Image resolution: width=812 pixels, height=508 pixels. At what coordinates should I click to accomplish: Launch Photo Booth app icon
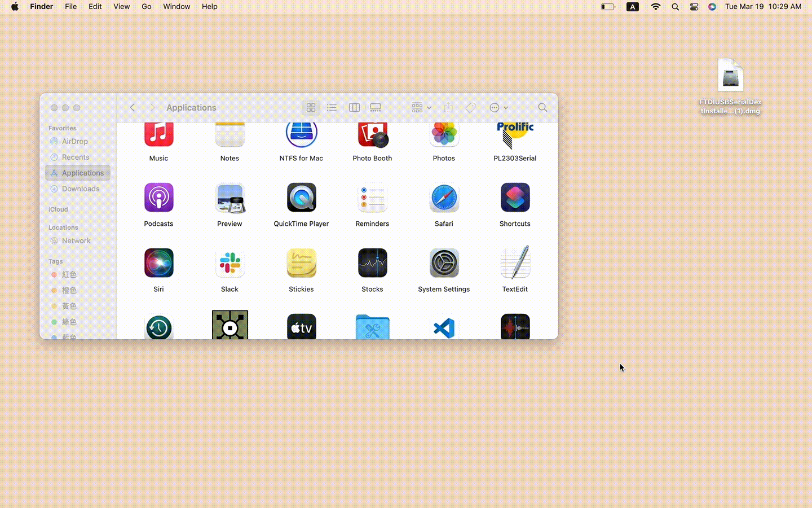372,135
